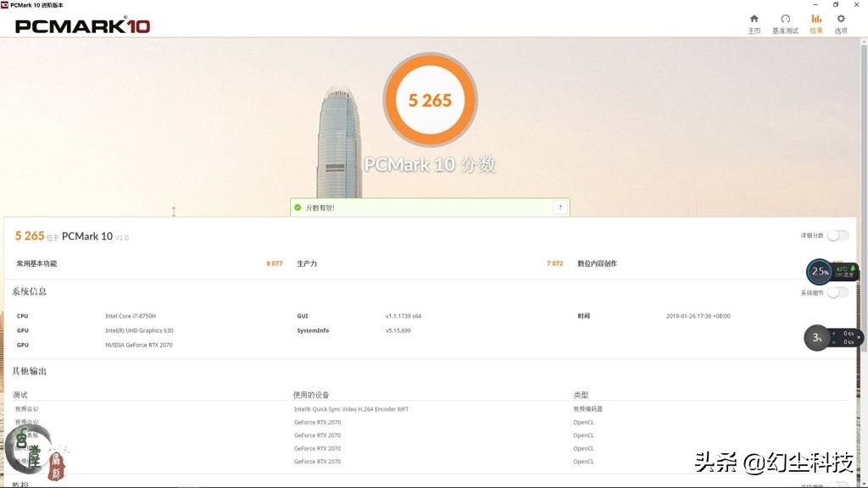This screenshot has width=868, height=488.
Task: Click the home (主页) icon in top navigation
Action: click(754, 23)
